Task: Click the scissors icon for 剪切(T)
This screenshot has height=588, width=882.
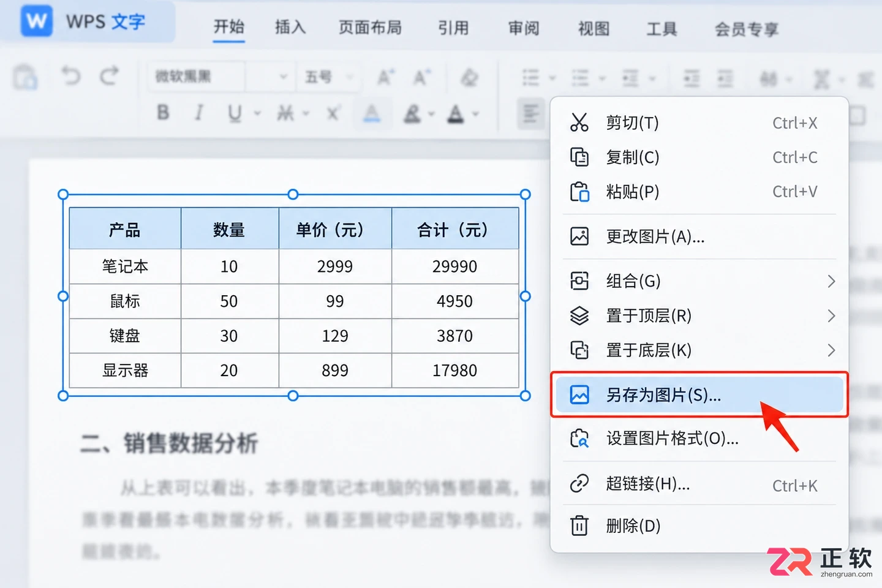Action: (x=579, y=123)
